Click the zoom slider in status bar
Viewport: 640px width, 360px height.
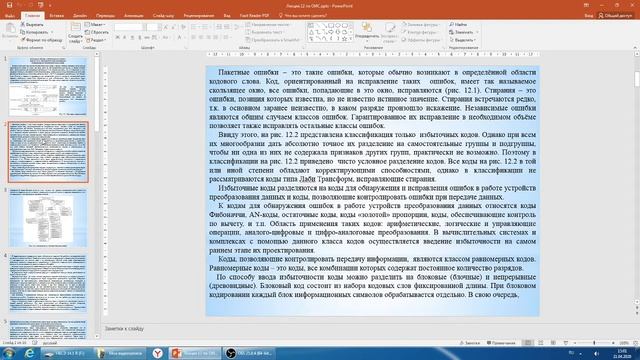click(594, 343)
